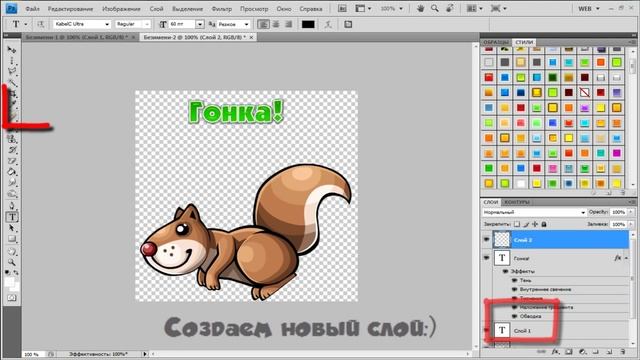Pick the Rotate View tool in application bar
This screenshot has width=640, height=360.
pos(449,8)
